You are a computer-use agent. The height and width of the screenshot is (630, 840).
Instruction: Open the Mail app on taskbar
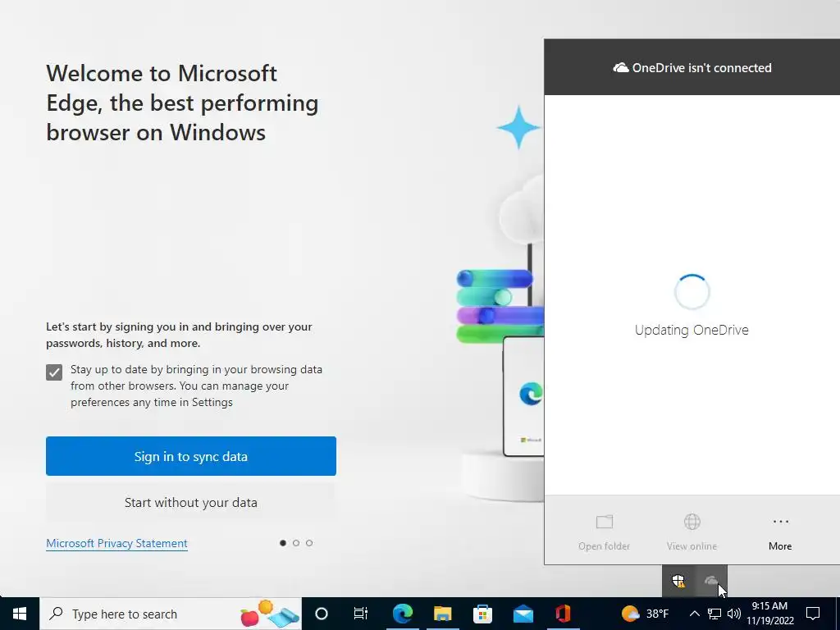point(523,614)
